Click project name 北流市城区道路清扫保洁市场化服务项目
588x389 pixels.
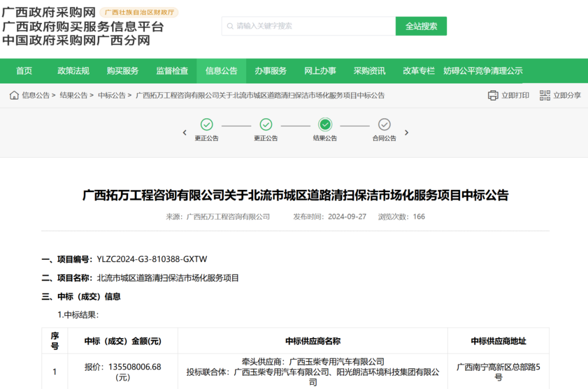pyautogui.click(x=168, y=278)
